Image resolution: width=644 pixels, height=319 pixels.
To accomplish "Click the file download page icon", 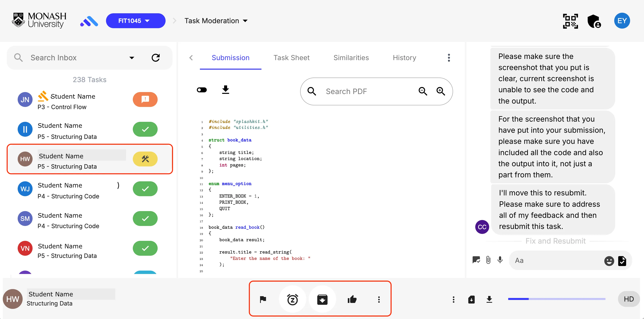I will tap(471, 299).
